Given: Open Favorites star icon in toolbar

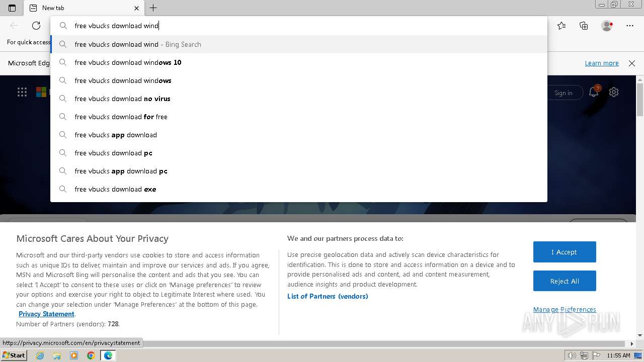Looking at the screenshot, I should pos(561,26).
